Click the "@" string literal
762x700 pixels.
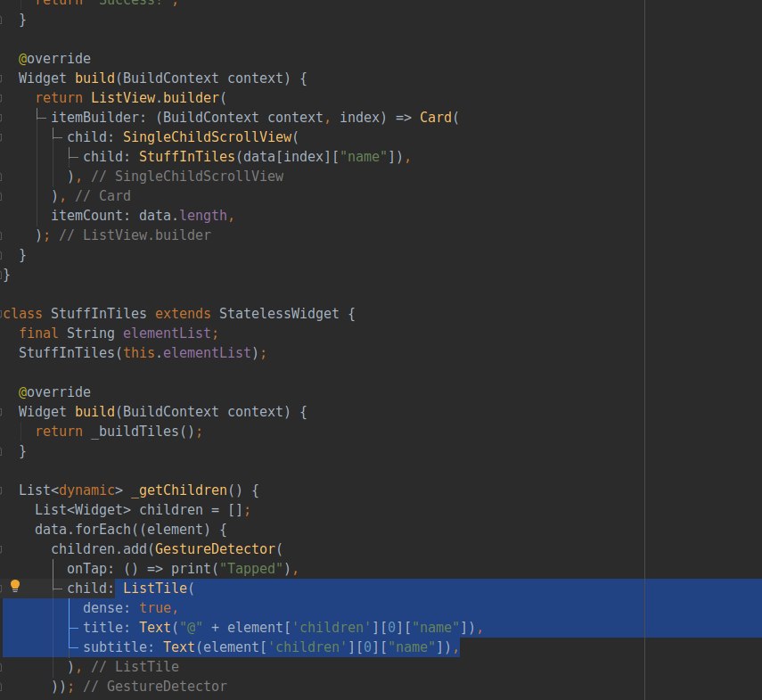[191, 628]
